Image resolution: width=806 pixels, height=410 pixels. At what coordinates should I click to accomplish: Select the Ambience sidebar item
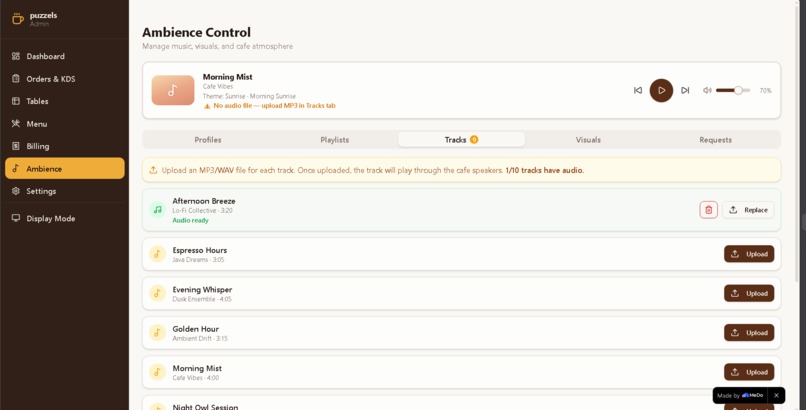(x=65, y=169)
